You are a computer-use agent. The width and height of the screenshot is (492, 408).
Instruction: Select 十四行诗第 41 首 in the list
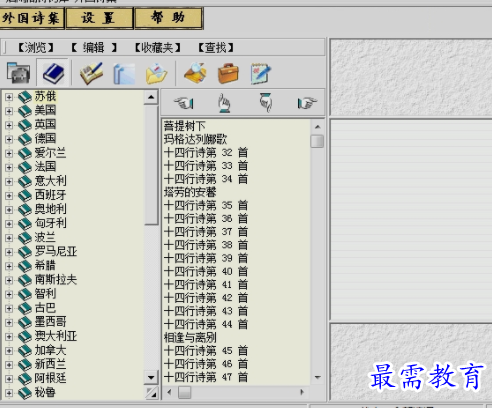point(206,285)
